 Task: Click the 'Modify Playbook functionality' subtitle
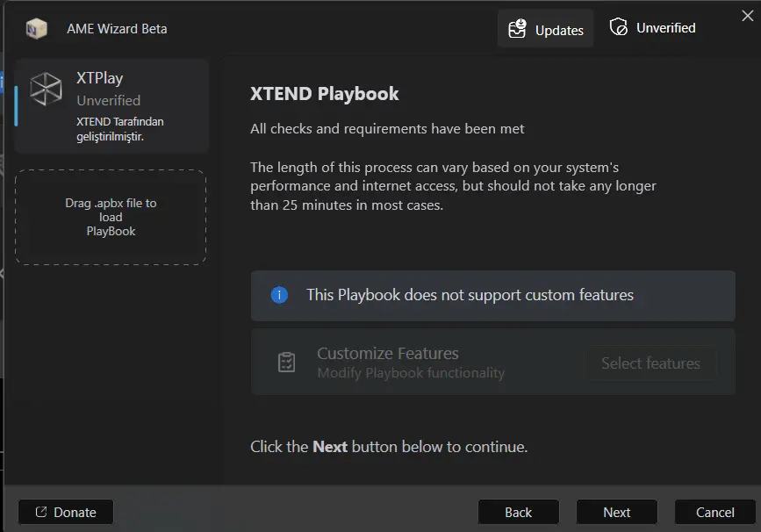click(411, 373)
